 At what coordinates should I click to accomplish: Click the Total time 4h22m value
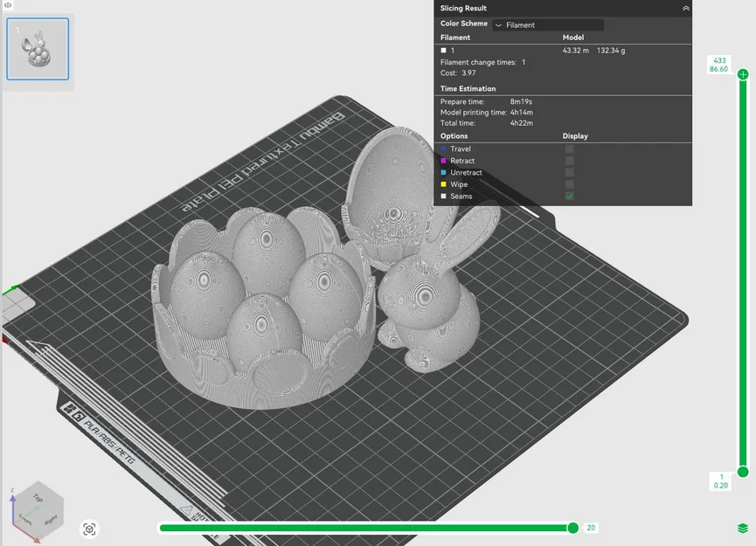click(x=522, y=123)
